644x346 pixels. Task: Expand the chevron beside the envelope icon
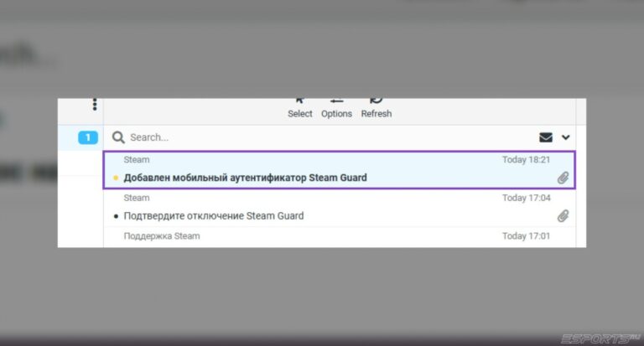tap(566, 137)
